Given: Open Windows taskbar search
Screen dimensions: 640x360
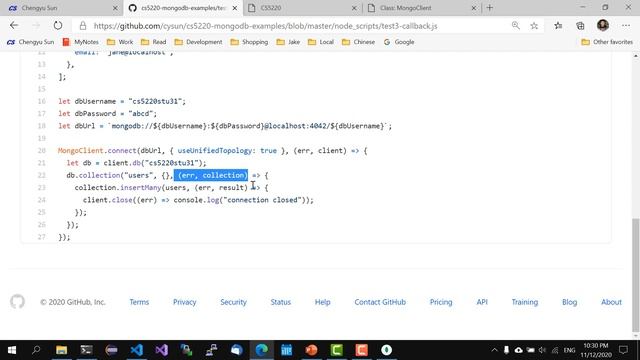Looking at the screenshot, I should pyautogui.click(x=36, y=350).
